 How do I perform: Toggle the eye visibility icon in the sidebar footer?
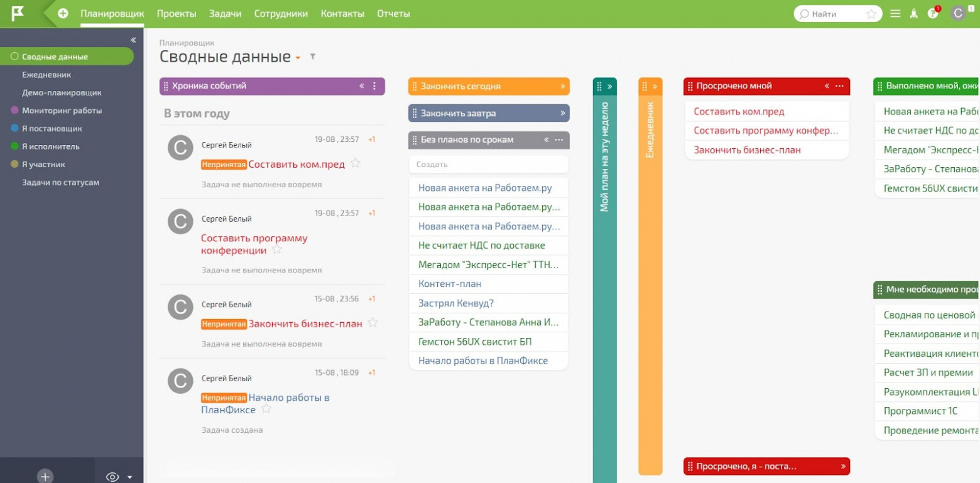click(x=112, y=477)
